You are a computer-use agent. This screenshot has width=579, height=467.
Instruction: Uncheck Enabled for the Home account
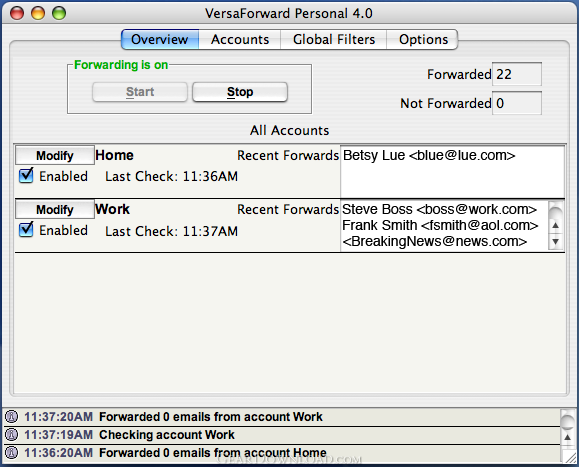click(x=26, y=176)
